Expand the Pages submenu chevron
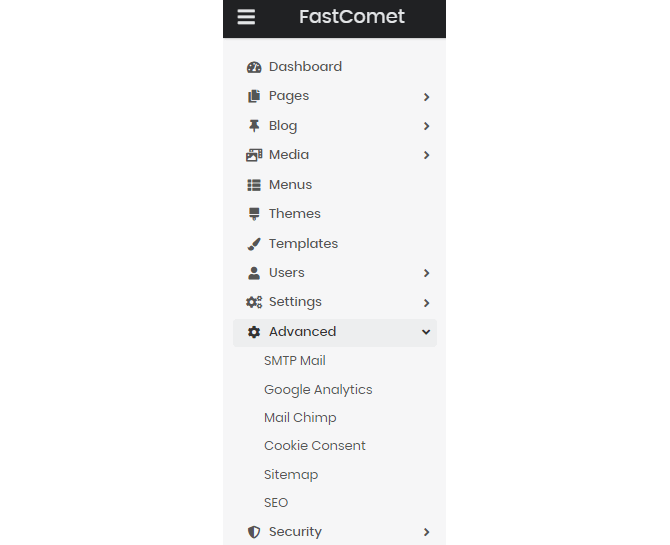 point(427,97)
